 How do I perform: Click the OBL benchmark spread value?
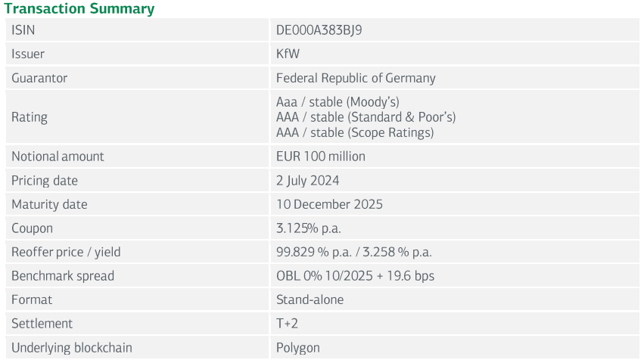click(355, 276)
